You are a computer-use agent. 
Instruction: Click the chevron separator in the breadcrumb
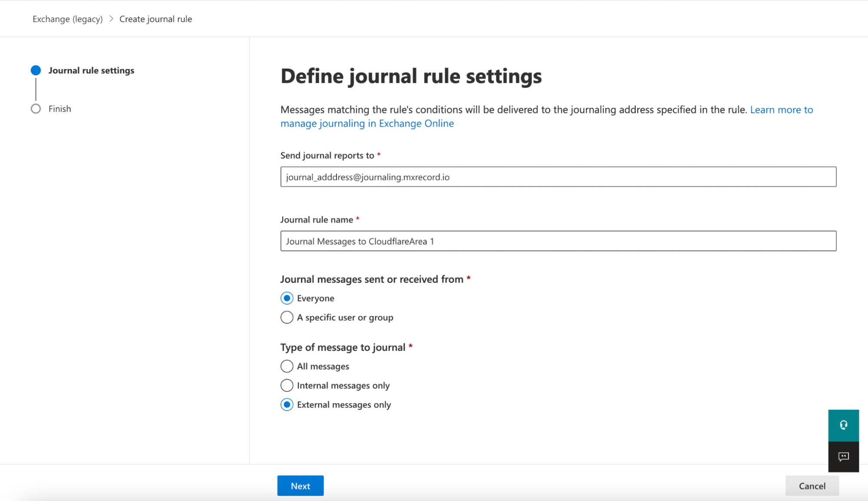[x=111, y=19]
